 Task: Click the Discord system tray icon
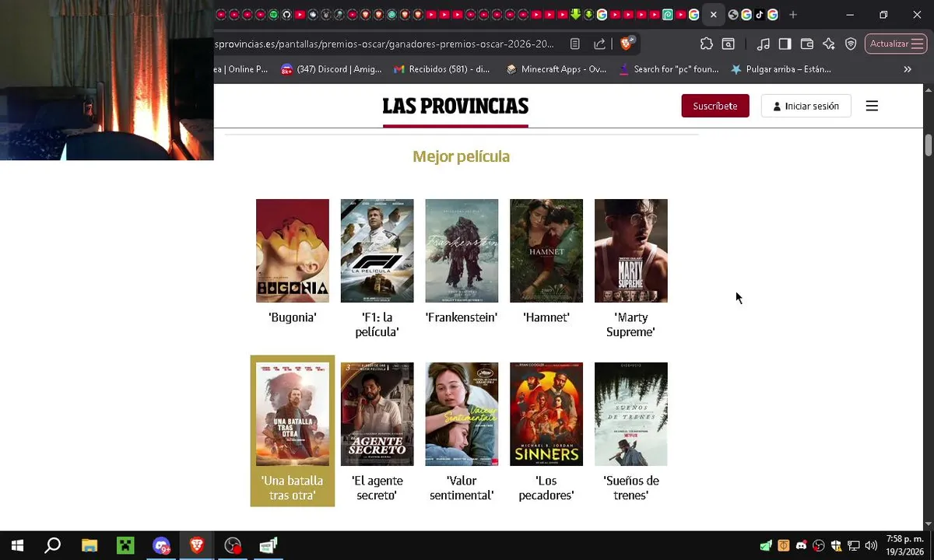(801, 546)
